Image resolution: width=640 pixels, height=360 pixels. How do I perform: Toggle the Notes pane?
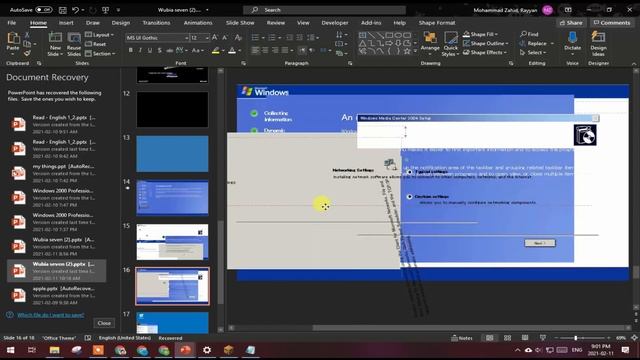[x=462, y=338]
